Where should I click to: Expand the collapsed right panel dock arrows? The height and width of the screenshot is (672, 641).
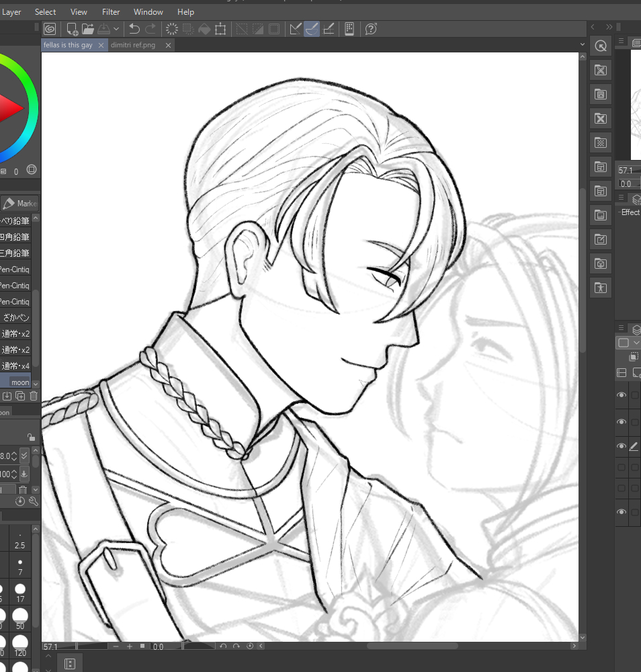pyautogui.click(x=609, y=27)
